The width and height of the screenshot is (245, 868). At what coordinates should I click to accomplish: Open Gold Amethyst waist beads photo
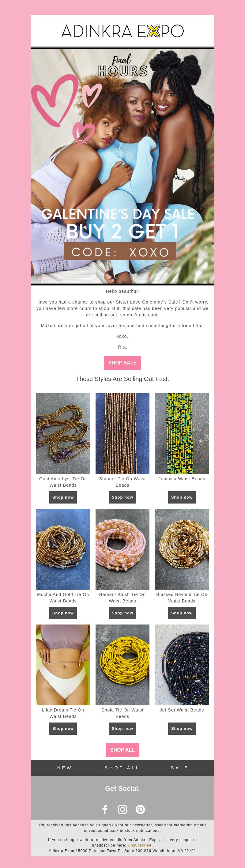[63, 434]
